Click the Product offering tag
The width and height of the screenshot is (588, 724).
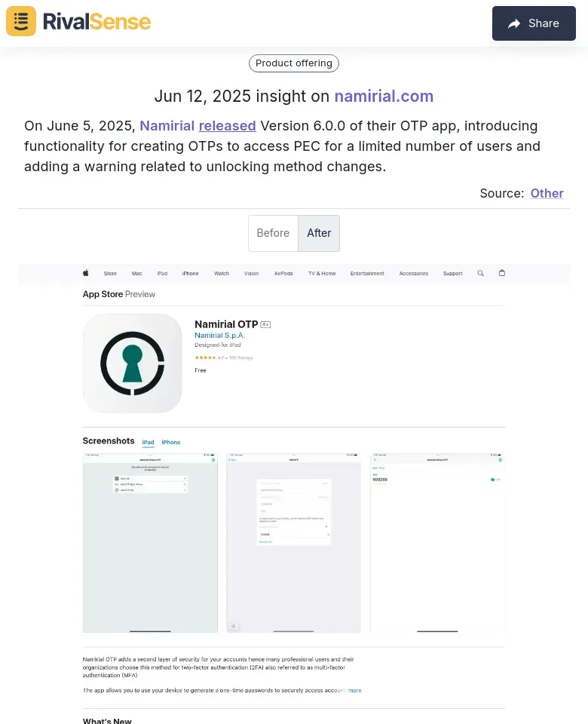coord(294,63)
